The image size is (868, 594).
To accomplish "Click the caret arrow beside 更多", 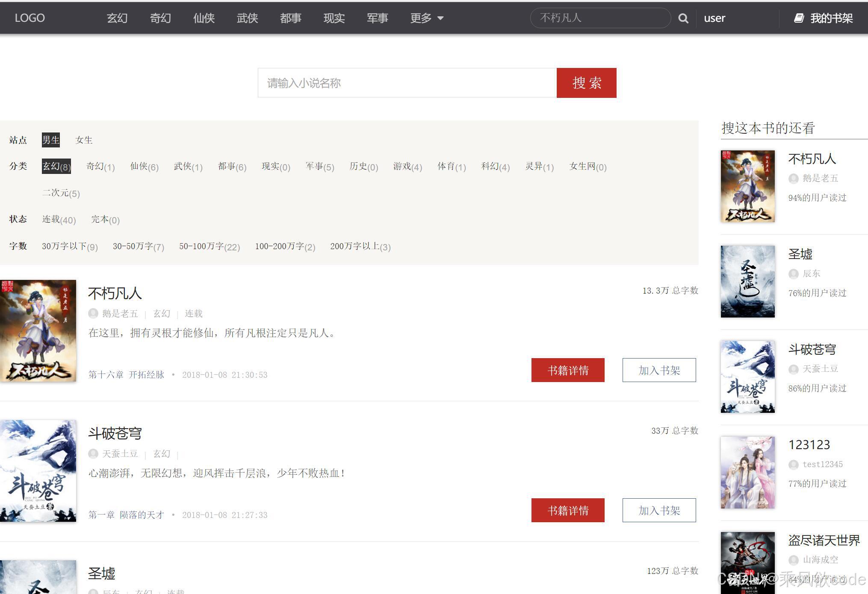I will point(440,18).
